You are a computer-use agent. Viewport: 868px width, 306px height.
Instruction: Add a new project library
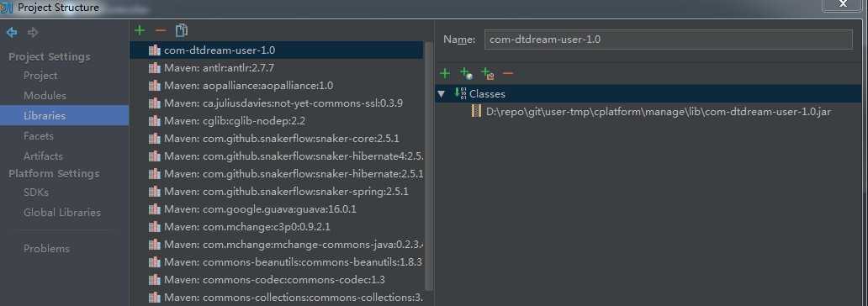(140, 30)
